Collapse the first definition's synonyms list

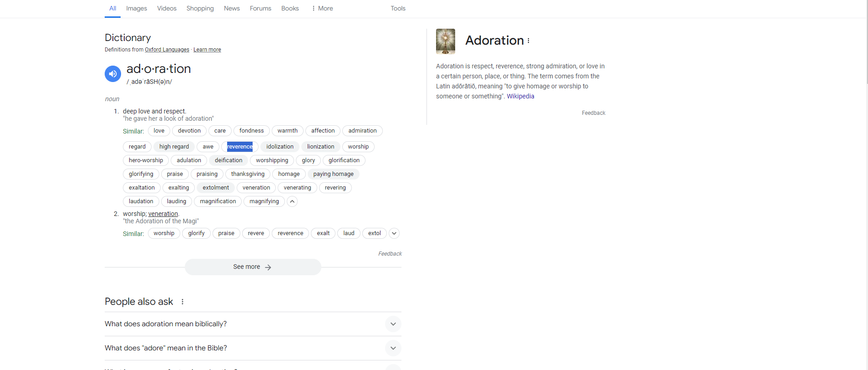(x=292, y=201)
